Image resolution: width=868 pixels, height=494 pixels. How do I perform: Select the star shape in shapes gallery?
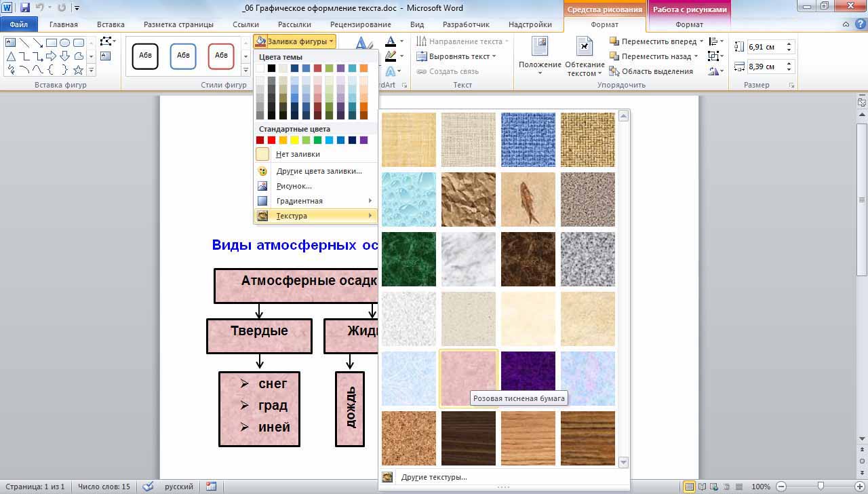79,70
